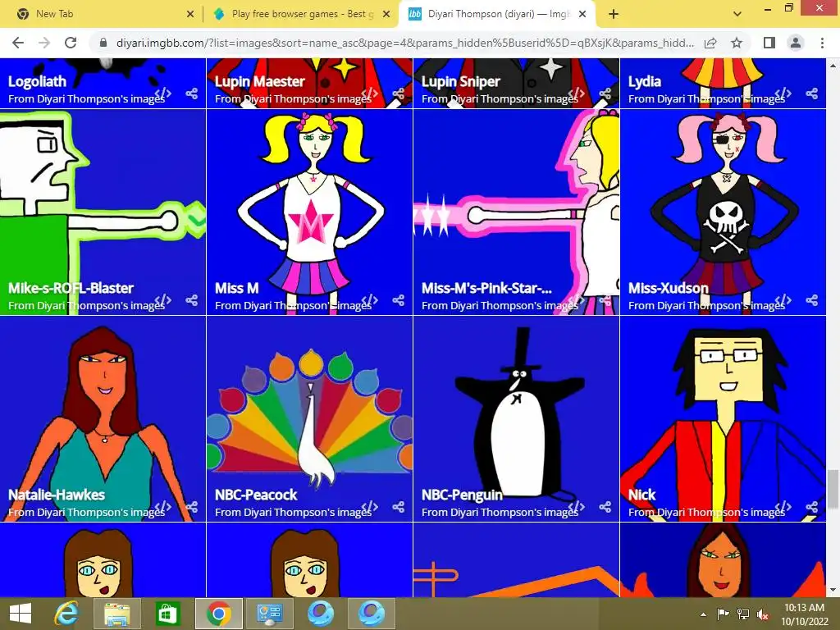Share the Miss-Xudson image

point(812,300)
